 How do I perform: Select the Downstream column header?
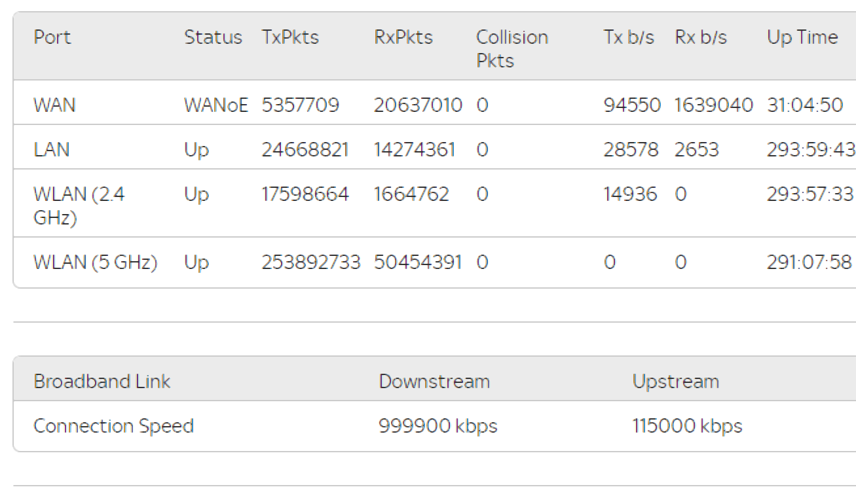(x=434, y=382)
